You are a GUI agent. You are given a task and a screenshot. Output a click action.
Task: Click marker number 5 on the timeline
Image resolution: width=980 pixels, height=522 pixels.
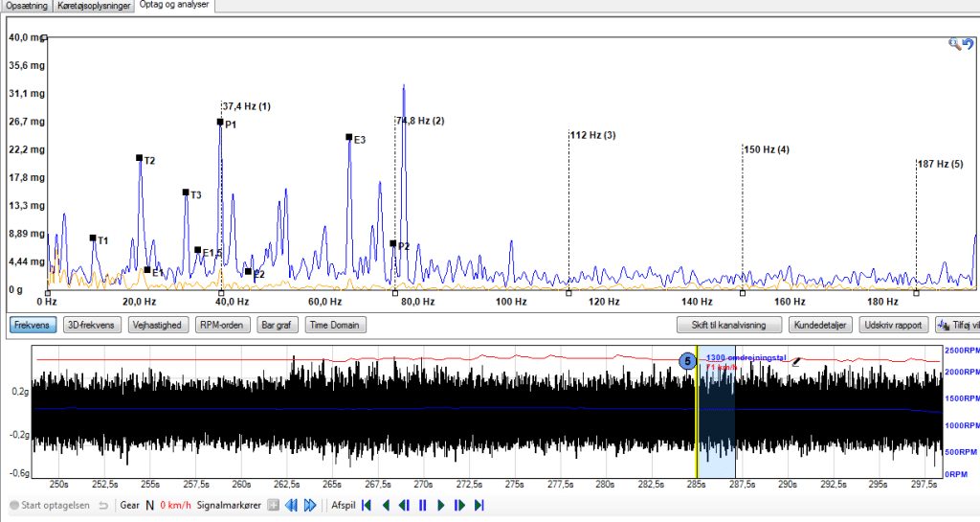687,361
